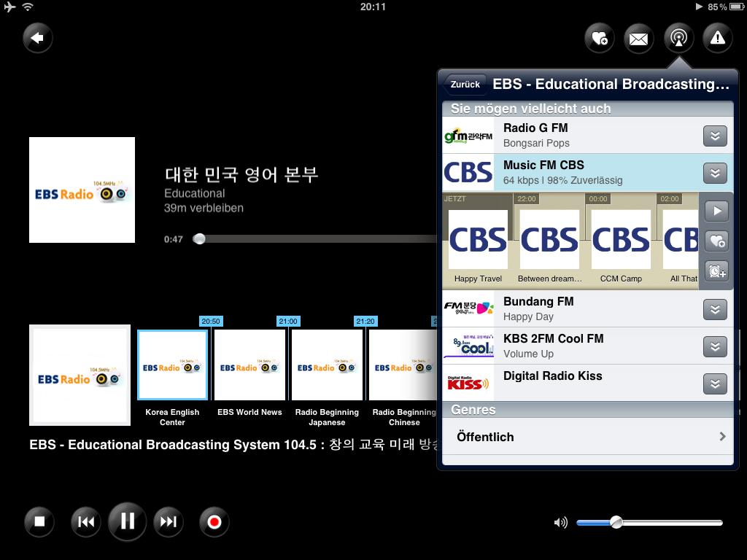Select Korea English Center program thumbnail
Screen dimensions: 747x560
pyautogui.click(x=172, y=365)
